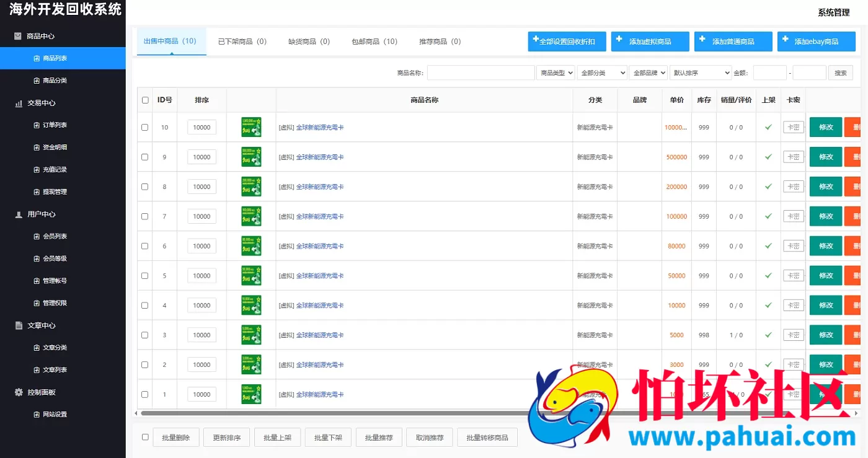Check the checkbox for row ID 5

(145, 276)
